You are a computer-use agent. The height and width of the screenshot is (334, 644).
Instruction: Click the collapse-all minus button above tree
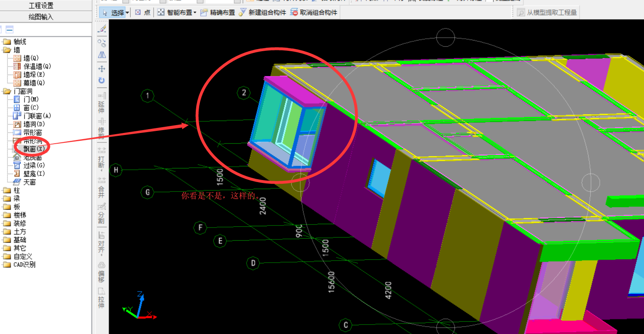tap(10, 29)
